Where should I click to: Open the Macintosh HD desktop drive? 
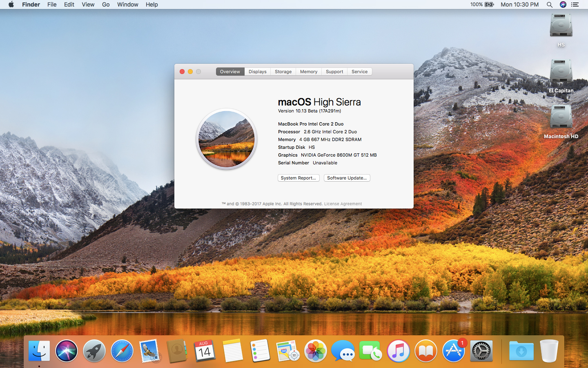(561, 119)
